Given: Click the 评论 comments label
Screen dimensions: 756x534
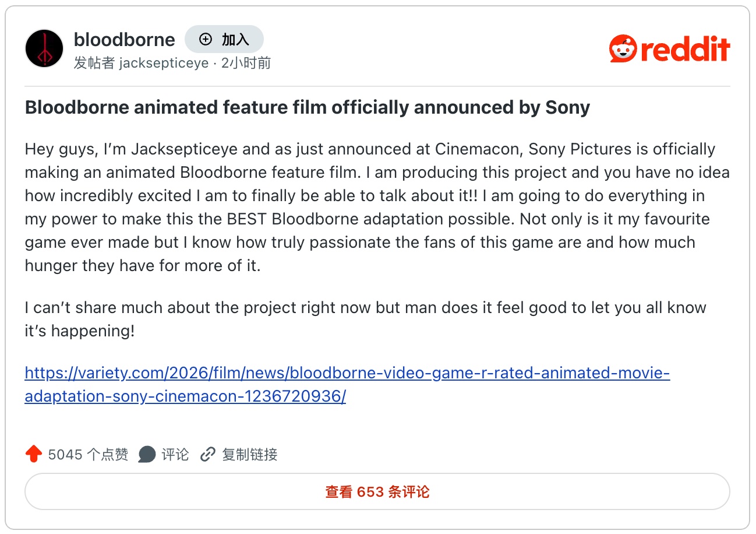Looking at the screenshot, I should click(x=175, y=455).
